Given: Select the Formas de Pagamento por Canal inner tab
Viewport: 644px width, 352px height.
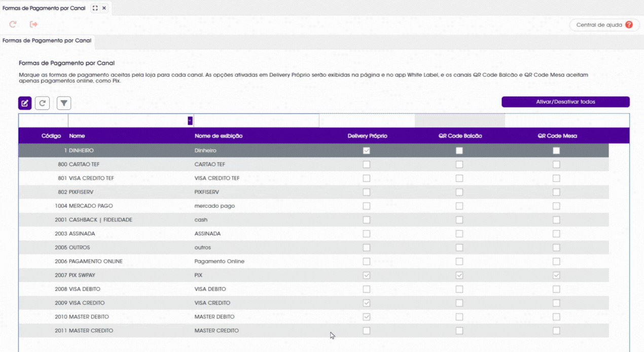Looking at the screenshot, I should [47, 41].
